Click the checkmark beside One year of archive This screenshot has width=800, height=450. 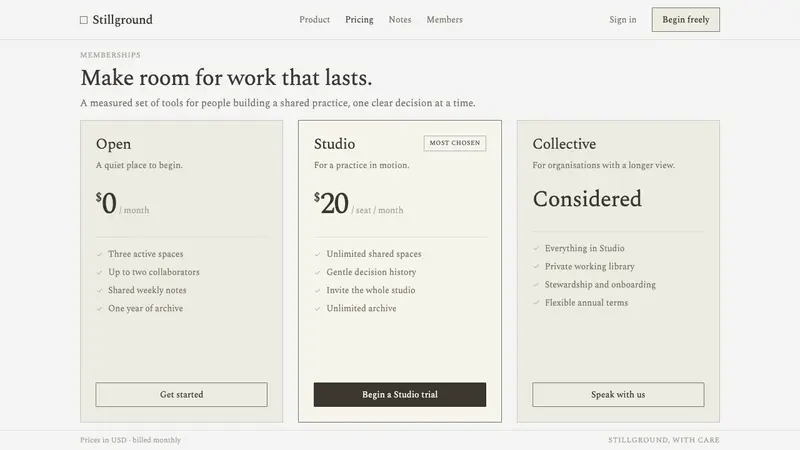99,309
